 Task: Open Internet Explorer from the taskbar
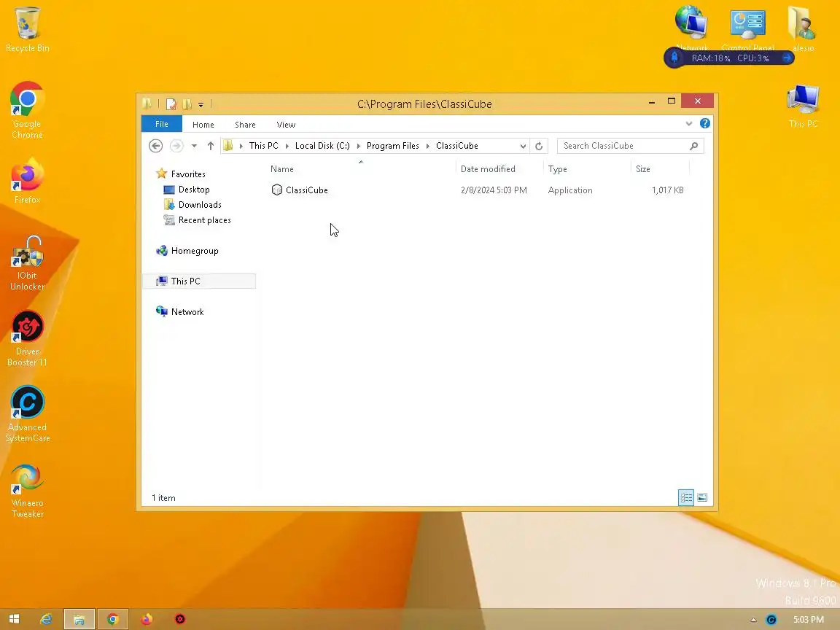47,619
